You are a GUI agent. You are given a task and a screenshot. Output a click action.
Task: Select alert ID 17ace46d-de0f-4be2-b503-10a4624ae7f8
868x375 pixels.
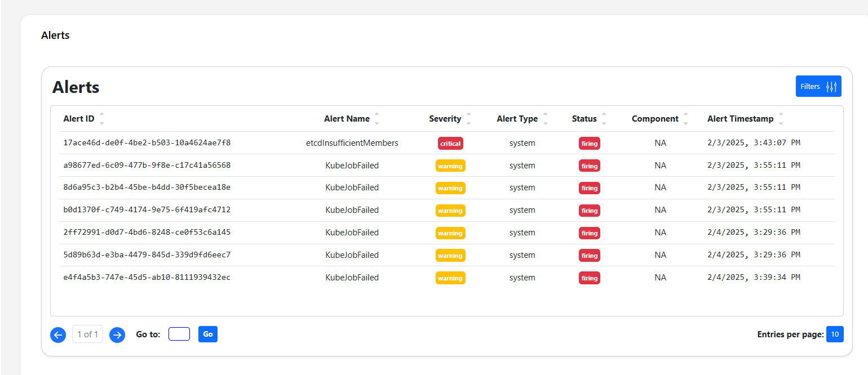point(147,142)
